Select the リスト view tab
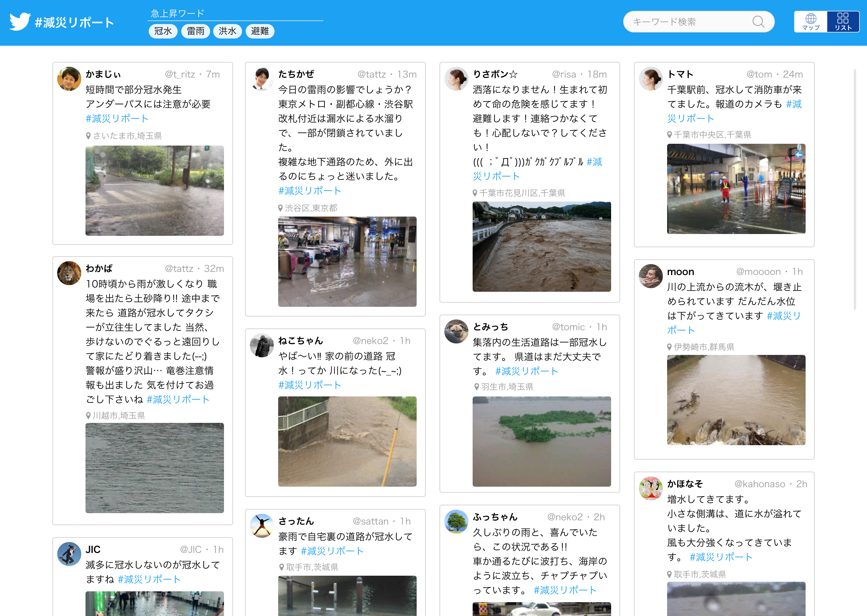 pos(844,22)
